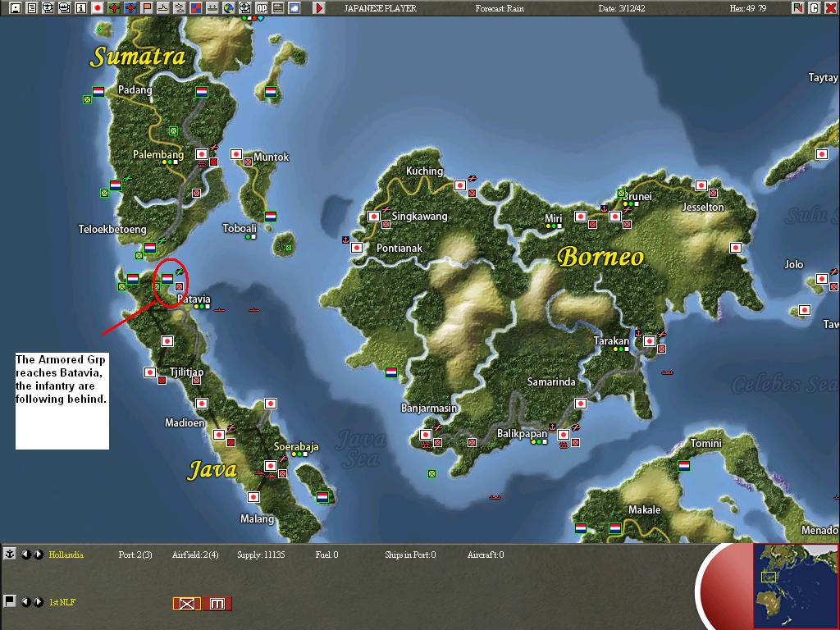Go to next unit after 1st NLF
Viewport: 840px width, 630px height.
(x=38, y=602)
